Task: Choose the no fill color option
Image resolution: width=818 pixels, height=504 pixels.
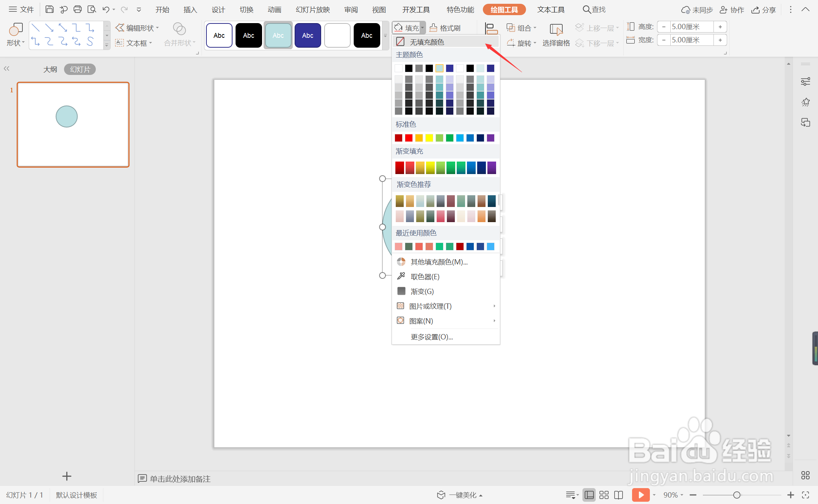Action: tap(426, 42)
